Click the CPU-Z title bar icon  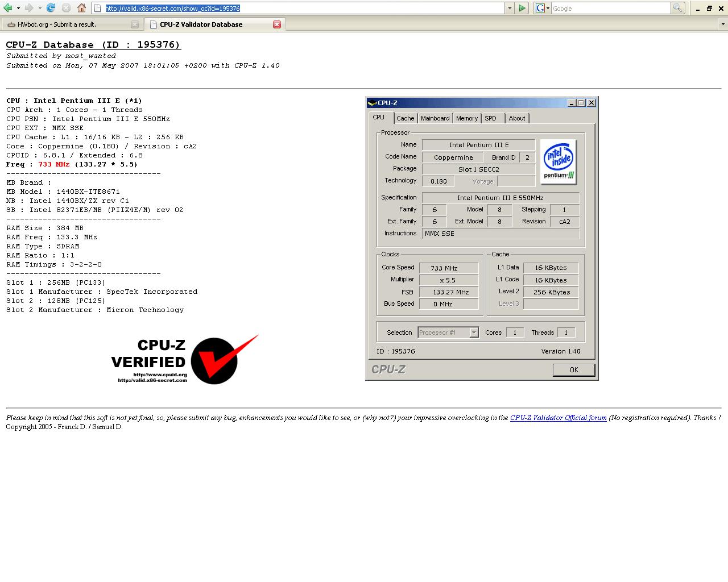point(373,103)
